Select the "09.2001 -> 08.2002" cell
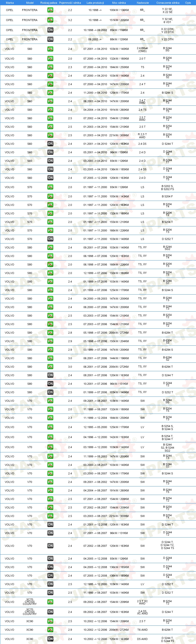Image resolution: width=196 pixels, height=644 pixels. (x=95, y=482)
